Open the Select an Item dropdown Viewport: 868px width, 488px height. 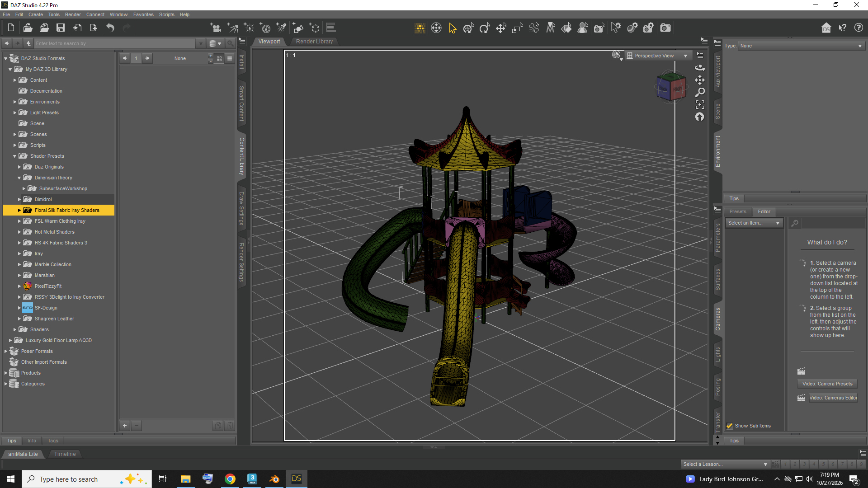pos(754,223)
